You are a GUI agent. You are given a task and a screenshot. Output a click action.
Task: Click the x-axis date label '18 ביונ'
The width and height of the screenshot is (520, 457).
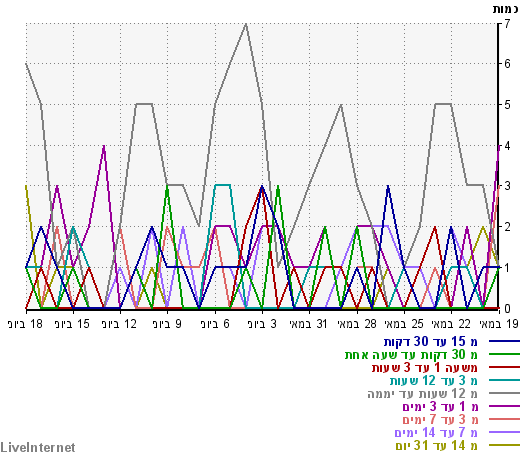click(x=25, y=324)
